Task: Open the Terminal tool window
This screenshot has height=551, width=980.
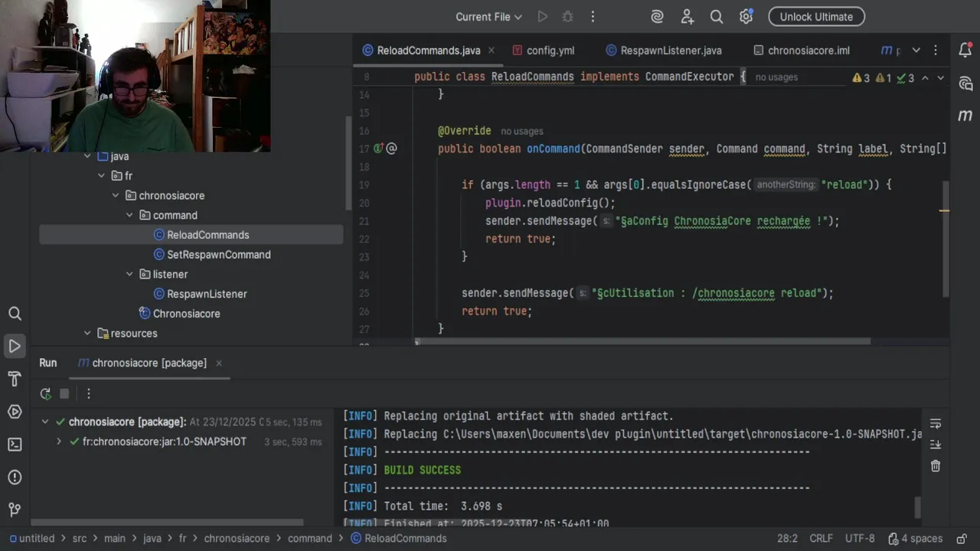Action: tap(15, 445)
